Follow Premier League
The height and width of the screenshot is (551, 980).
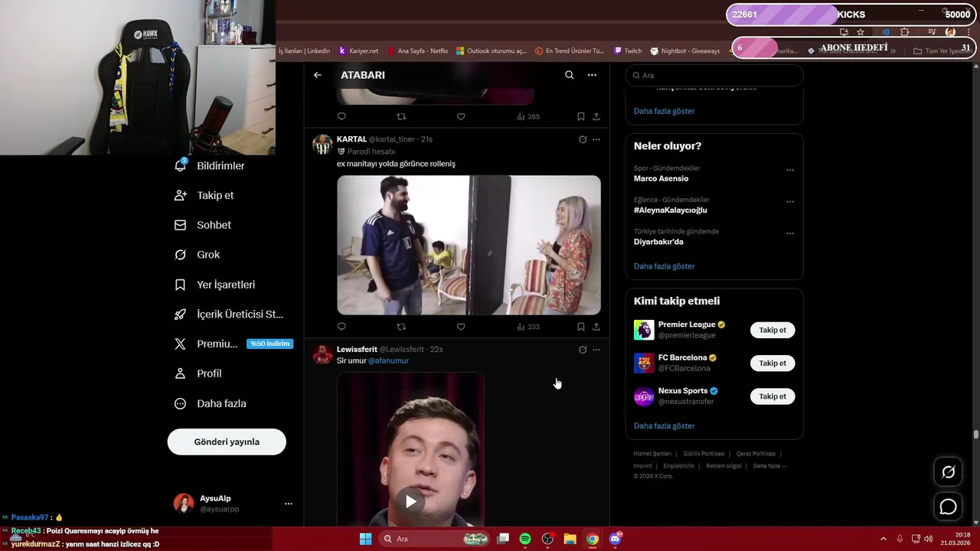[773, 330]
